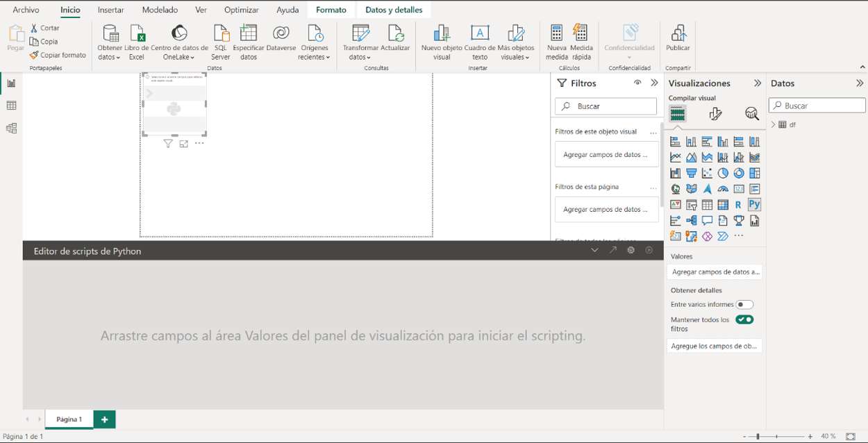Screen dimensions: 868x443
Task: Open Python script editor settings gear
Action: pyautogui.click(x=631, y=251)
